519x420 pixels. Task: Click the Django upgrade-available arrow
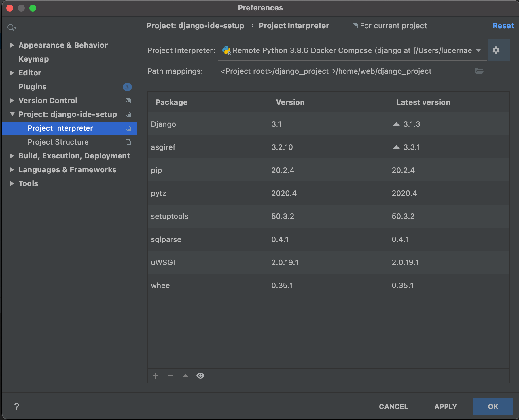(396, 124)
